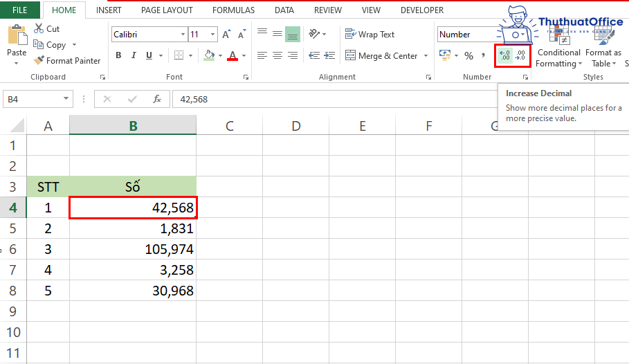
Task: Decrease the cell indent
Action: [314, 55]
